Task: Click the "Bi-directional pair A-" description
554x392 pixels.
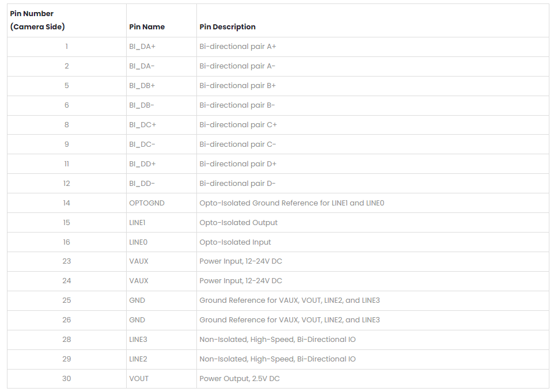Action: (x=237, y=66)
